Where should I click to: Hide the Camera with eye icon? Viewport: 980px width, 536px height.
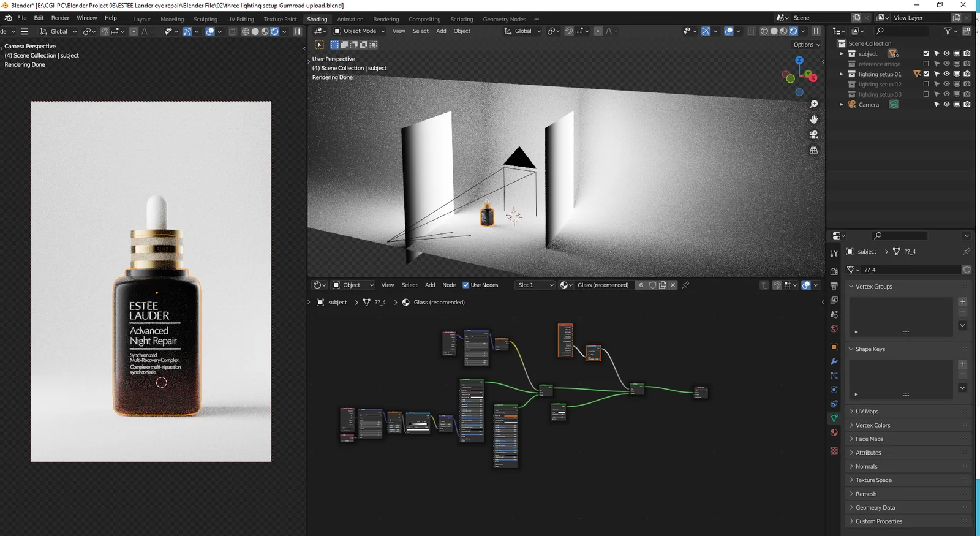pos(946,105)
